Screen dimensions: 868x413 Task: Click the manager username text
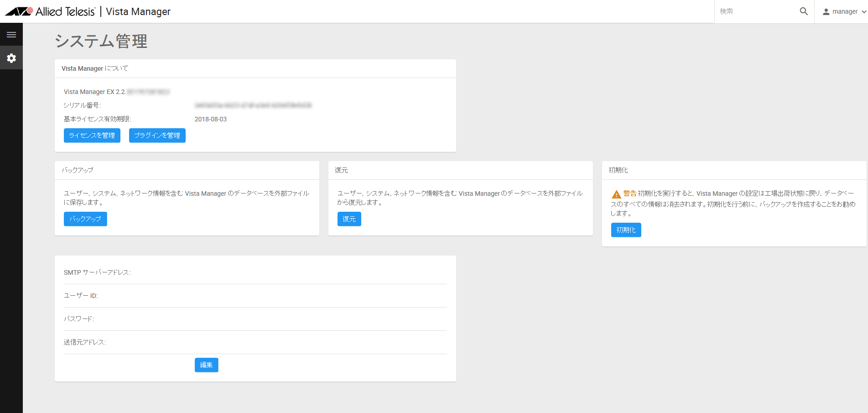click(845, 12)
